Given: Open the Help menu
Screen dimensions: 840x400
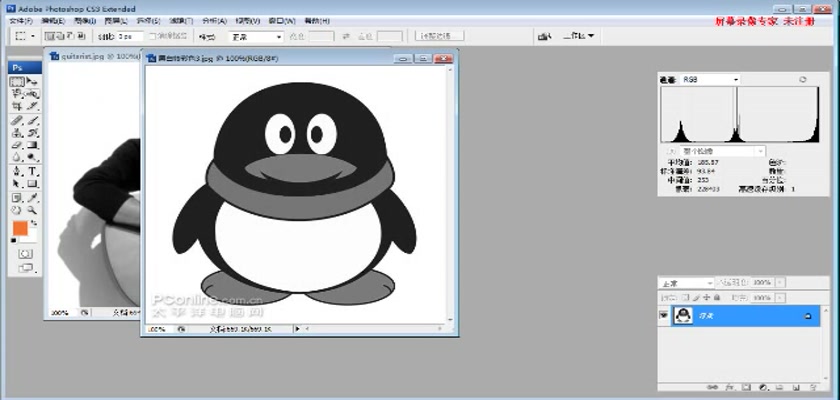Looking at the screenshot, I should (x=317, y=21).
